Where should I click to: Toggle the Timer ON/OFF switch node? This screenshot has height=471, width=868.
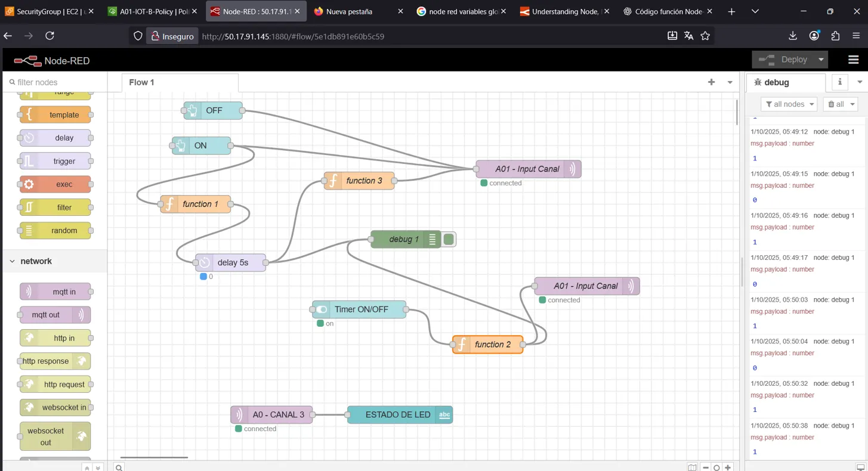321,309
